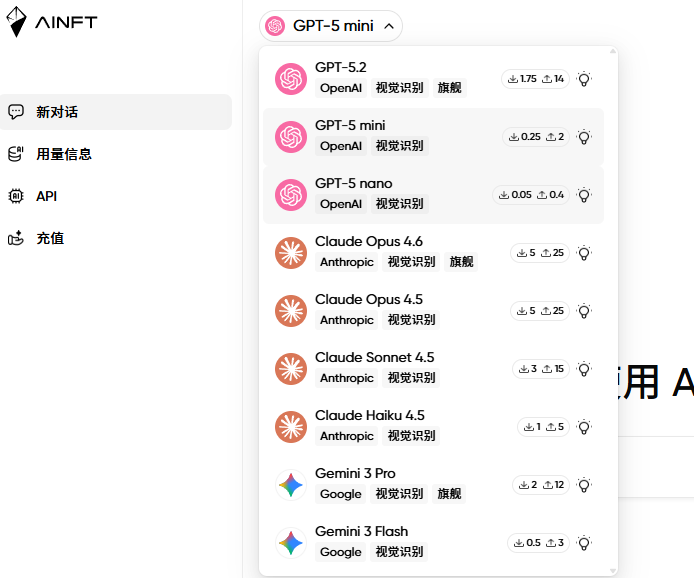Collapse the GPT-5 mini model selector

pos(331,26)
